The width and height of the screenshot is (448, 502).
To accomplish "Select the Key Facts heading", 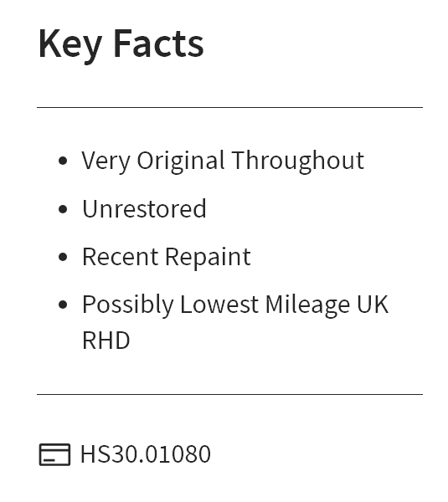I will pos(121,45).
